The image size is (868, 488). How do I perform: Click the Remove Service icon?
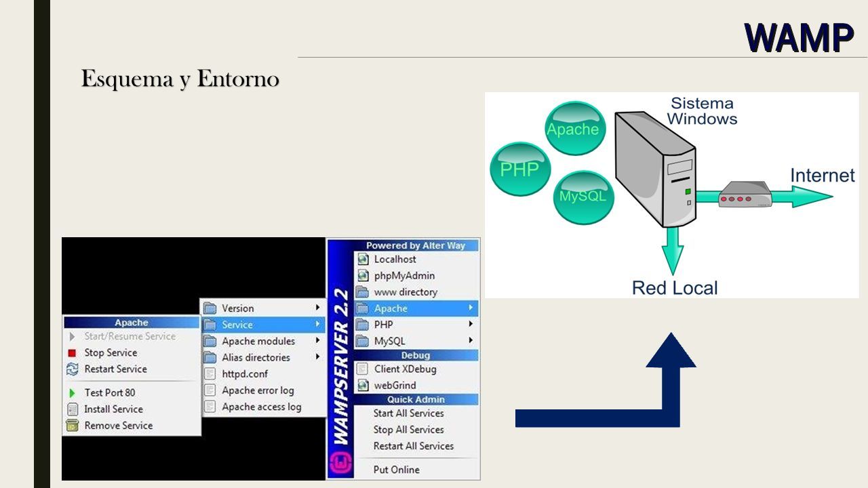tap(72, 426)
